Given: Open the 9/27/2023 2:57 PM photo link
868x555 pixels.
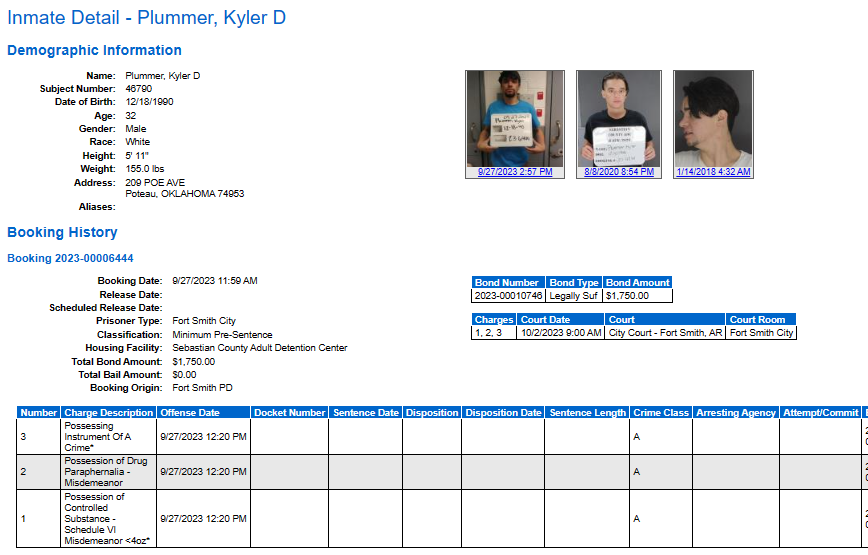Looking at the screenshot, I should coord(515,172).
